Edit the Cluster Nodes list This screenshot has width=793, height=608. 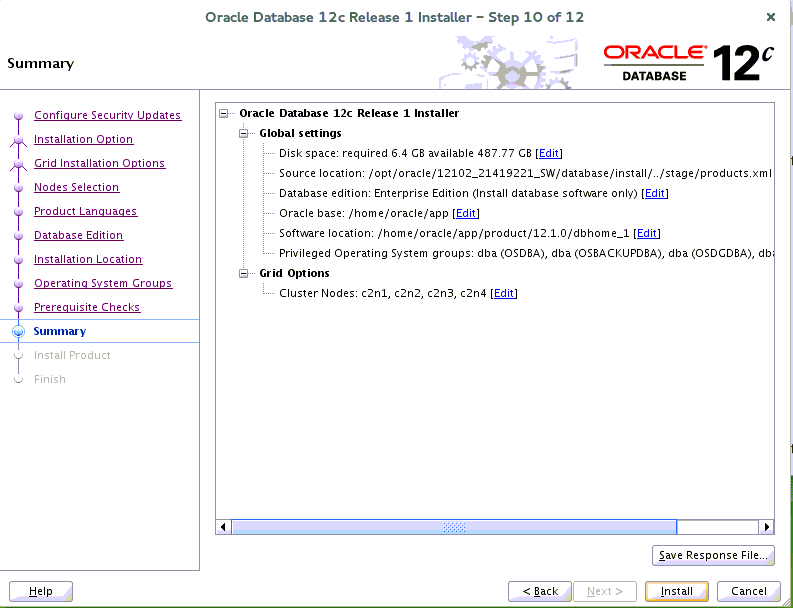point(504,293)
